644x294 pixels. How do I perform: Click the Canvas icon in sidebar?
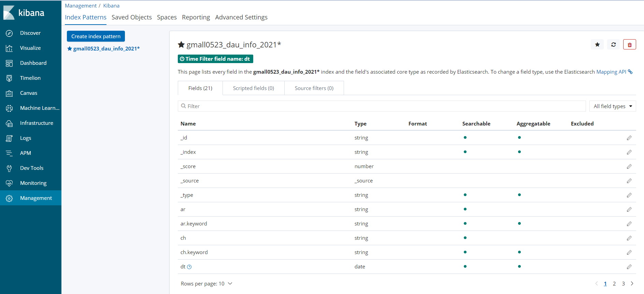[x=9, y=93]
